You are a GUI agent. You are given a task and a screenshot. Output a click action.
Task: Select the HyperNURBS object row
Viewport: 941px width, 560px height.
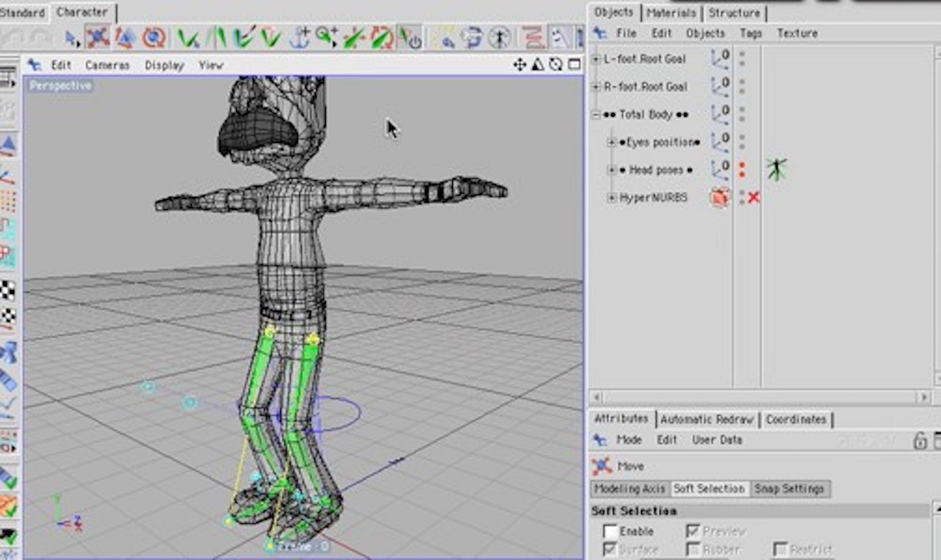(x=653, y=197)
